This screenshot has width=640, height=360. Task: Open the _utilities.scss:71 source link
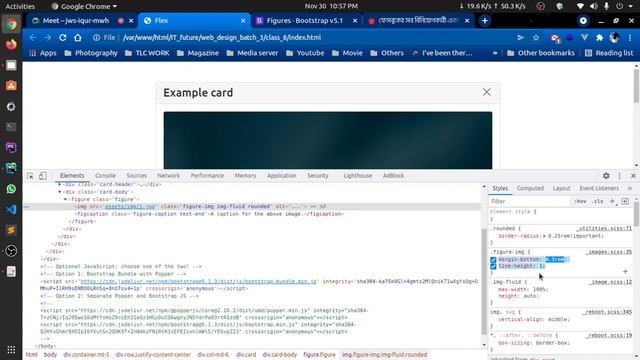coord(604,229)
